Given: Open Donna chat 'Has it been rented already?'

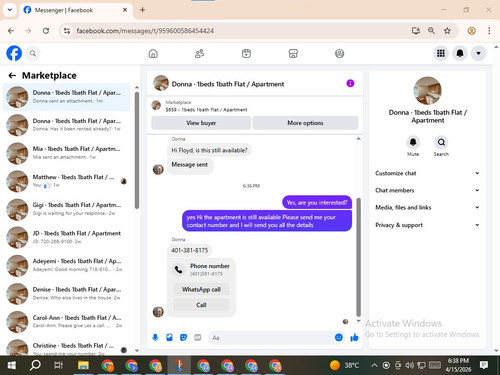Looking at the screenshot, I should (x=66, y=125).
